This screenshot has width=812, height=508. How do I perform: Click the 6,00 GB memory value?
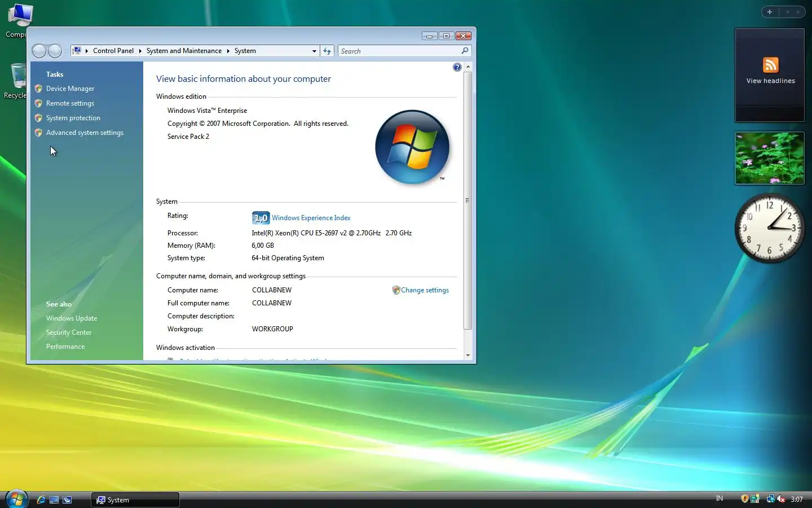[x=263, y=246]
